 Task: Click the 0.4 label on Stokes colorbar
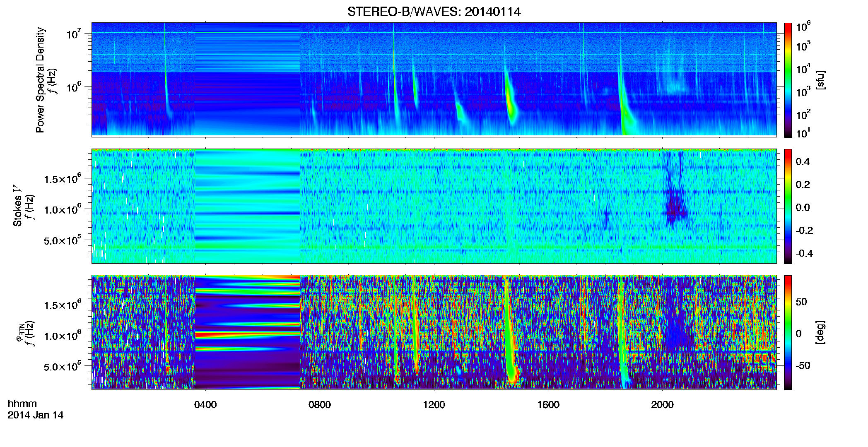[803, 162]
